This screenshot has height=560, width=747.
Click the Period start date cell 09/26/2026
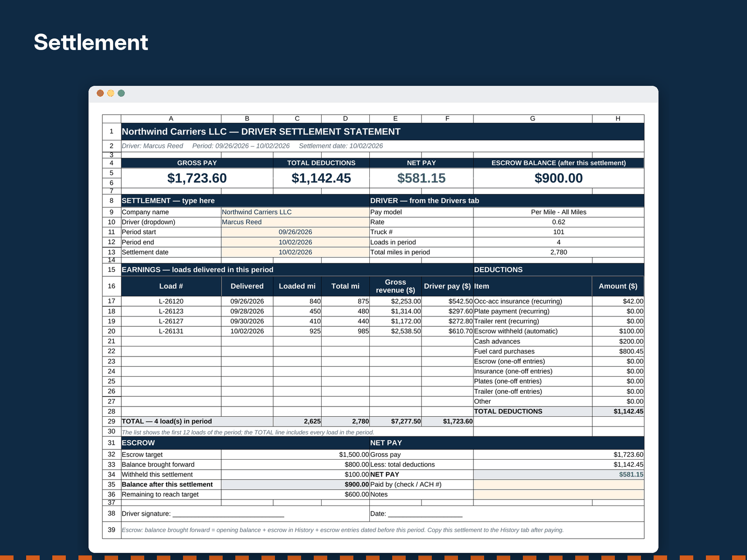pyautogui.click(x=295, y=232)
